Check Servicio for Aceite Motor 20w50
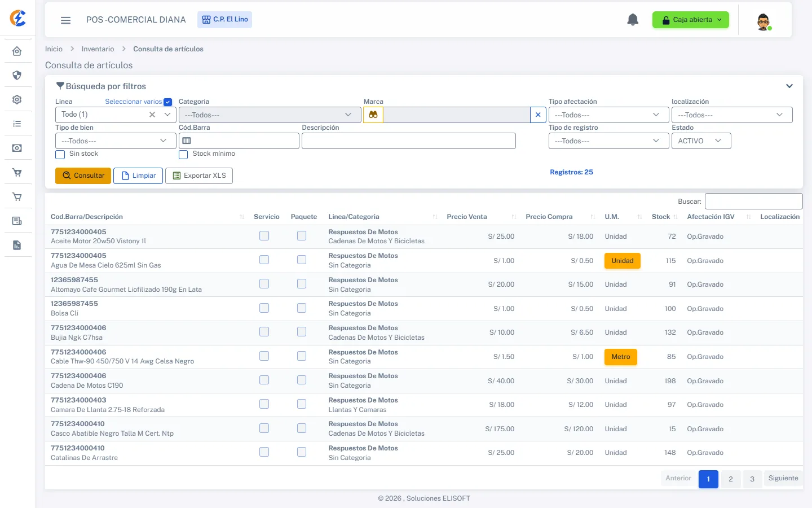 coord(264,236)
